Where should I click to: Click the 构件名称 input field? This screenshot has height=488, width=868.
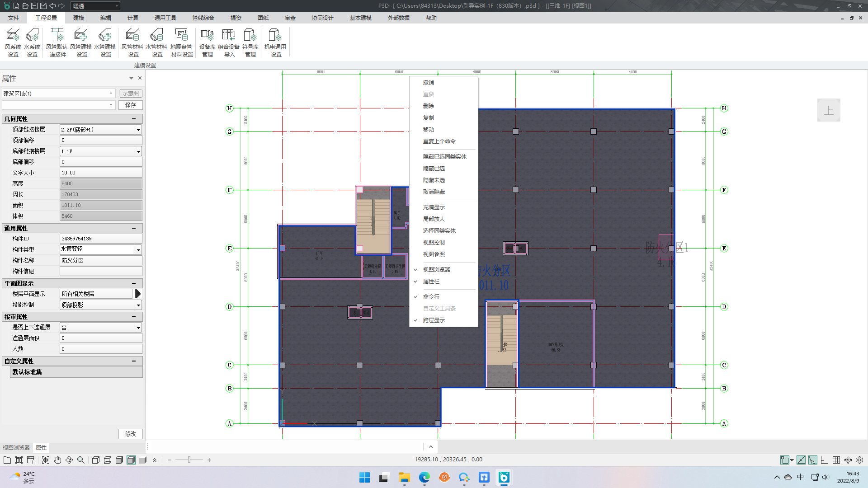pyautogui.click(x=101, y=260)
